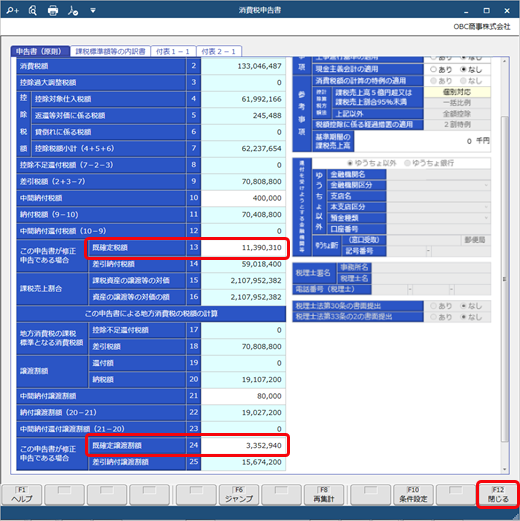Screen dimensions: 520x521
Task: Click the 口座番号 input field
Action: (438, 229)
